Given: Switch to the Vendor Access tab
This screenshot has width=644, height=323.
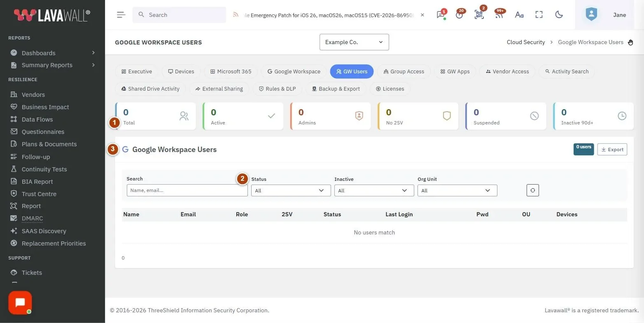Looking at the screenshot, I should pyautogui.click(x=507, y=71).
